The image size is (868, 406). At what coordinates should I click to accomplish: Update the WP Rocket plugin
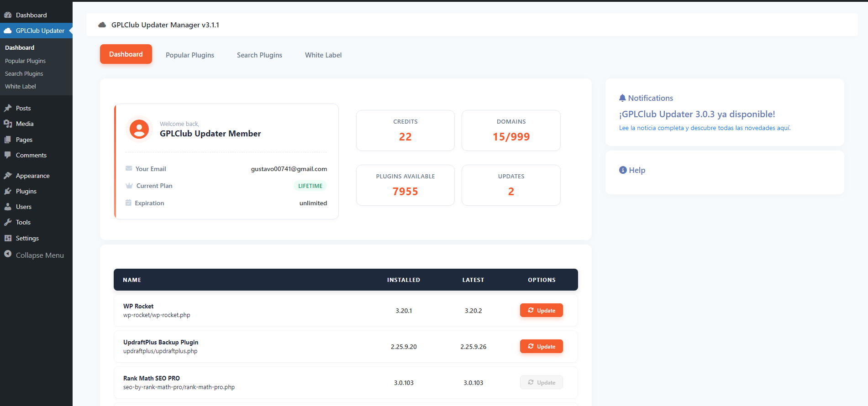pos(542,310)
